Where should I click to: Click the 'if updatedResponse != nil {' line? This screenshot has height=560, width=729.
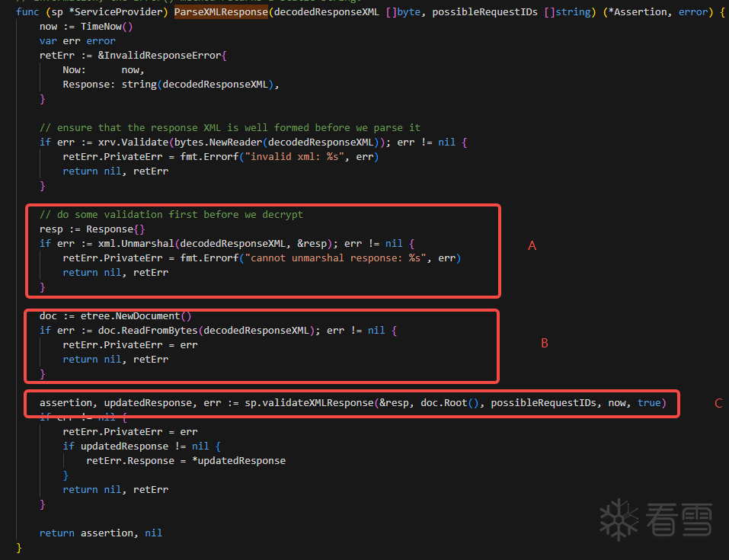point(142,446)
